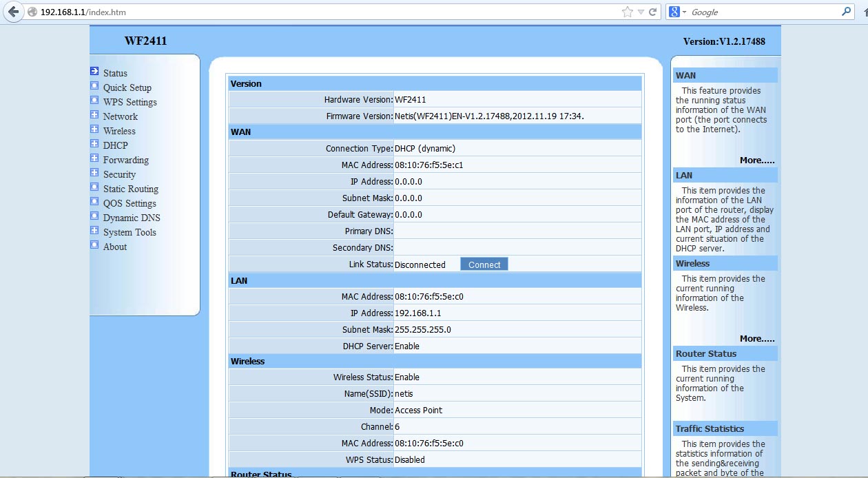Select the Disconnected link status text
This screenshot has height=478, width=868.
tap(420, 264)
